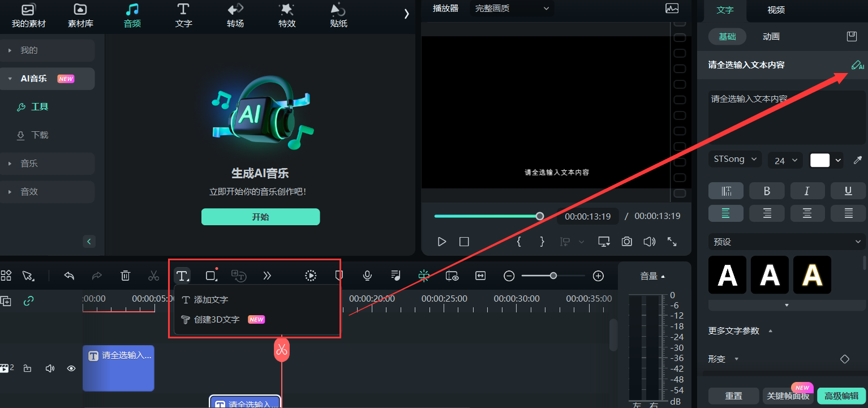Open AI text writing with the AI pen icon

tap(857, 65)
